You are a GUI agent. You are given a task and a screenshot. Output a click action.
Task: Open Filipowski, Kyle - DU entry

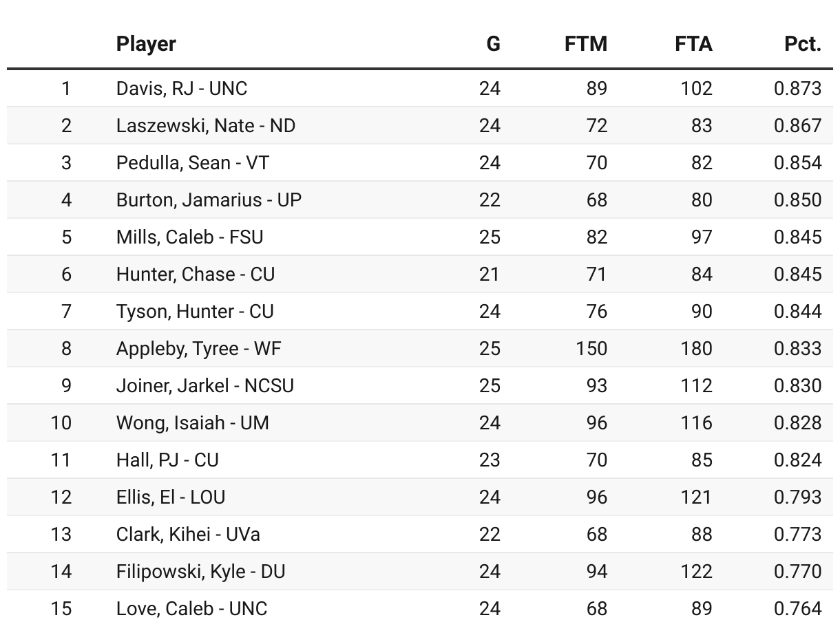(201, 571)
